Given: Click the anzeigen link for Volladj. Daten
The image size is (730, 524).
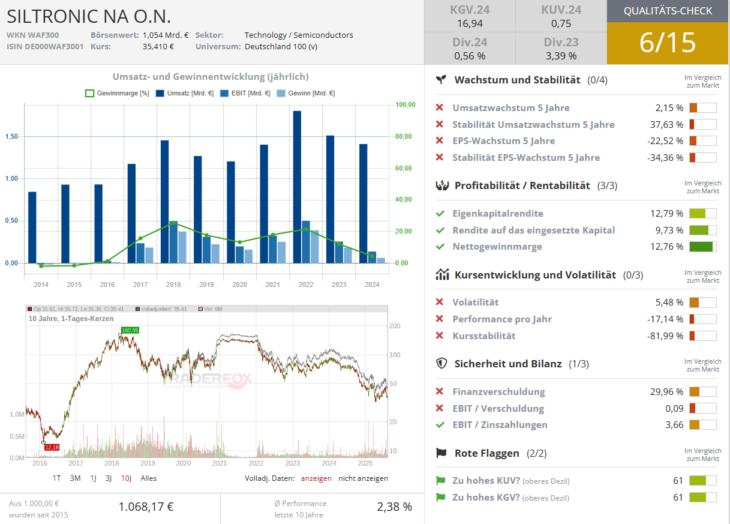Looking at the screenshot, I should [x=316, y=478].
